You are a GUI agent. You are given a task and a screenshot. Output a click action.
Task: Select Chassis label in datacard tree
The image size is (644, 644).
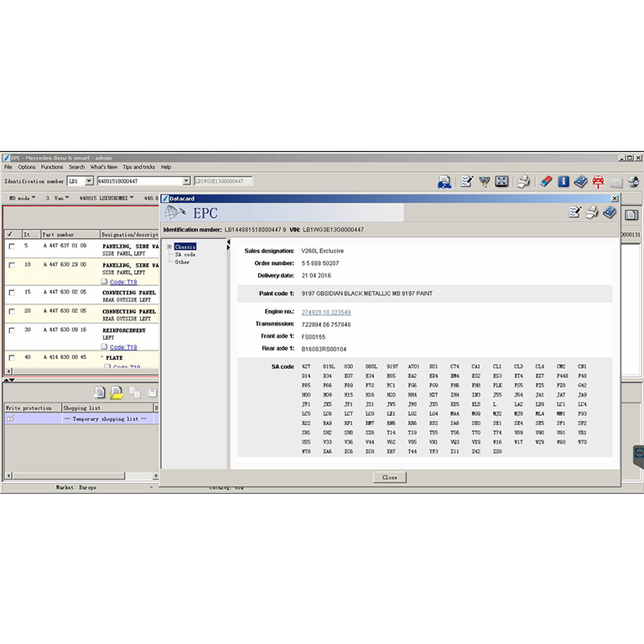click(185, 247)
